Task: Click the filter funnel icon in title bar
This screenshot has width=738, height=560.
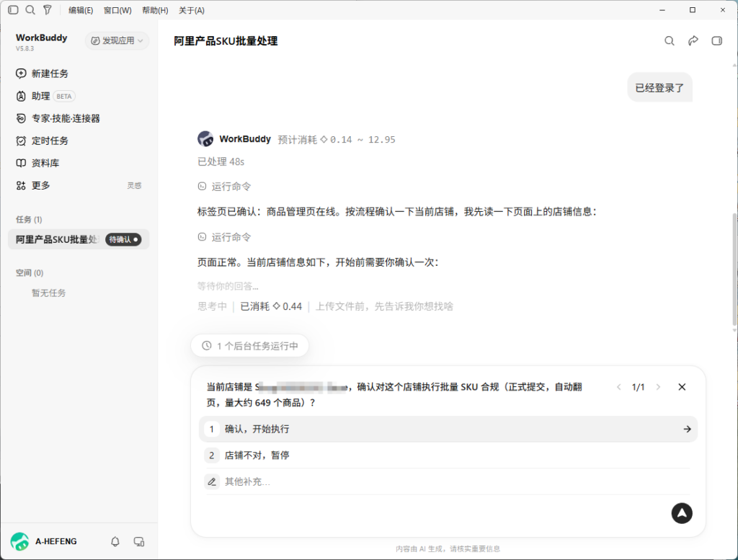Action: (x=48, y=10)
